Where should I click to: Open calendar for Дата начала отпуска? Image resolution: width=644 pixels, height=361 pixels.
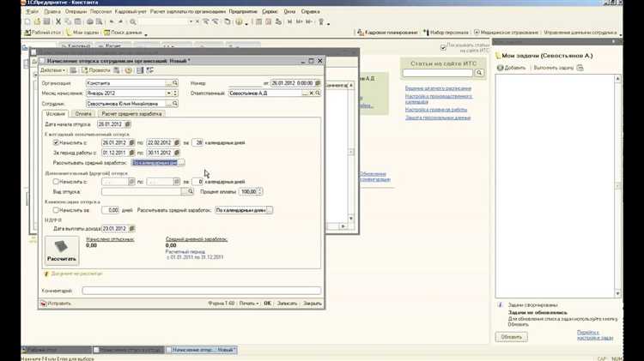[128, 123]
